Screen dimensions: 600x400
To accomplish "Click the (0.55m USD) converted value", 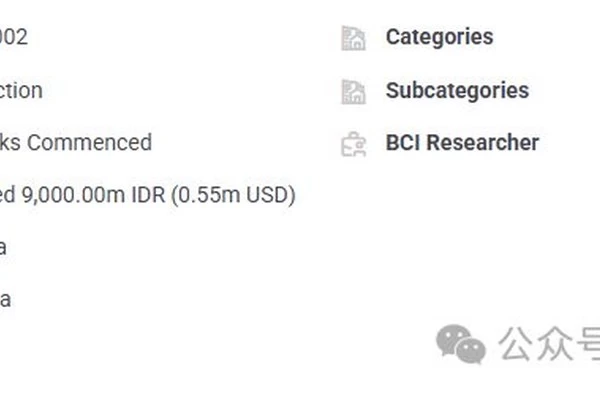I will coord(233,195).
